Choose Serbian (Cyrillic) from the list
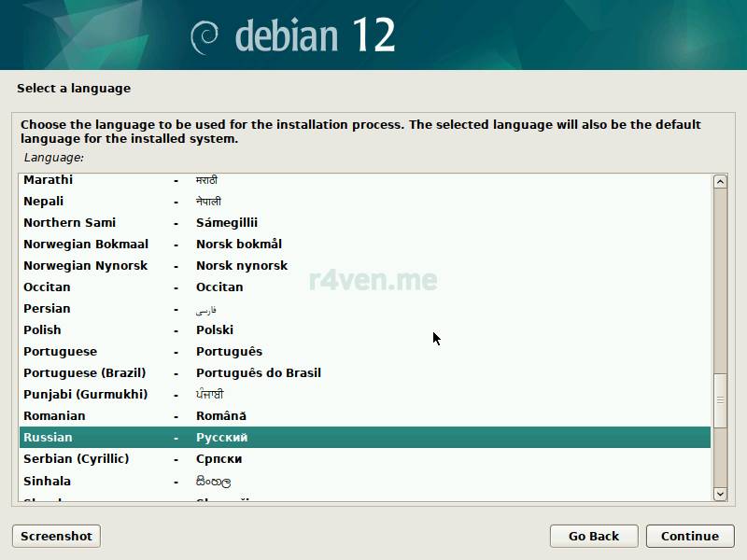Viewport: 747px width, 560px height. [x=76, y=459]
